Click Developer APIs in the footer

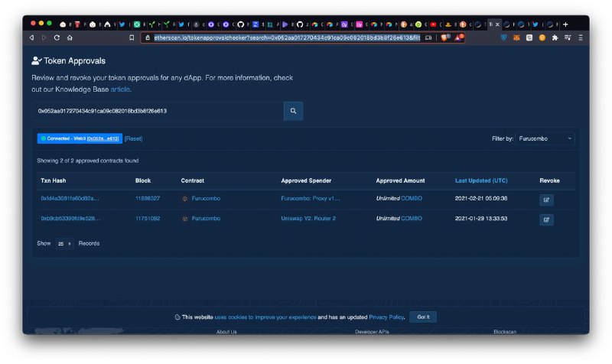[372, 332]
